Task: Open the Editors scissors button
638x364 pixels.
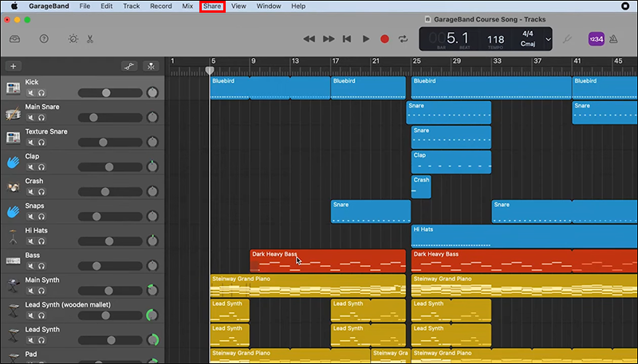Action: click(x=90, y=39)
